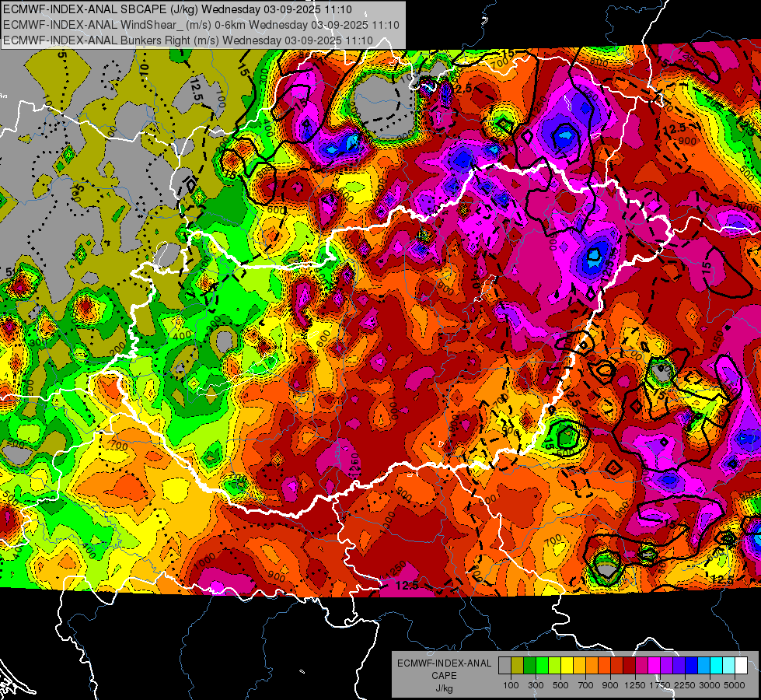Click the SBCAPE title line in header

(x=178, y=9)
